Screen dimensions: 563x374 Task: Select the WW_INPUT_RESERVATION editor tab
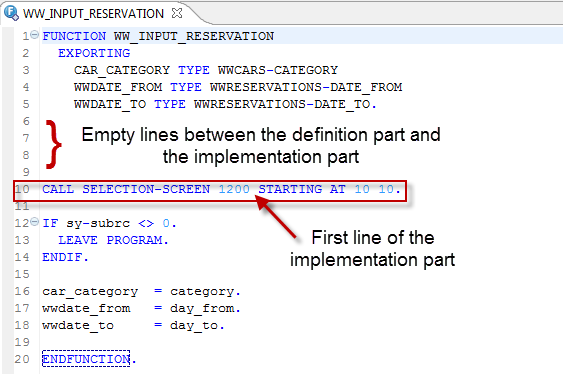click(93, 14)
